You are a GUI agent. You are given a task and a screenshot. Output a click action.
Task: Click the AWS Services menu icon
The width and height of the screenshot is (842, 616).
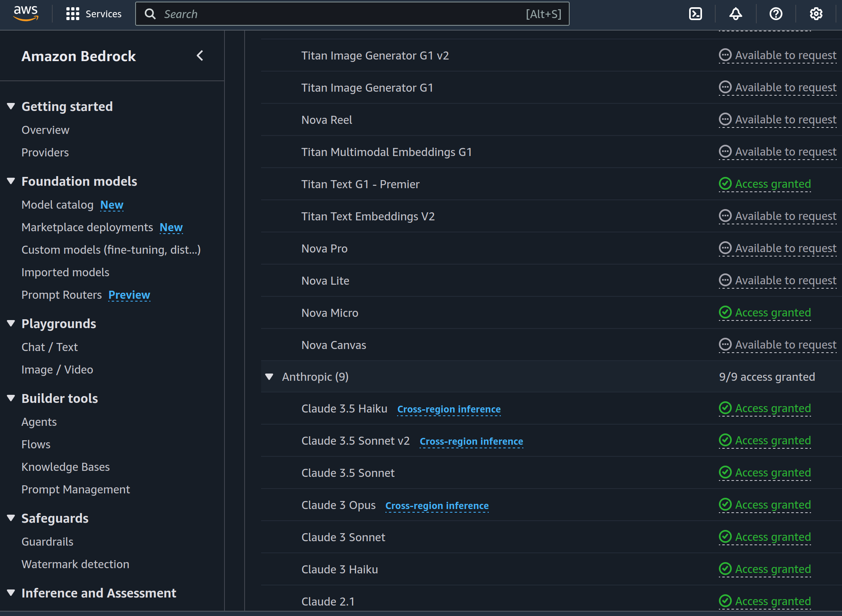(x=71, y=14)
